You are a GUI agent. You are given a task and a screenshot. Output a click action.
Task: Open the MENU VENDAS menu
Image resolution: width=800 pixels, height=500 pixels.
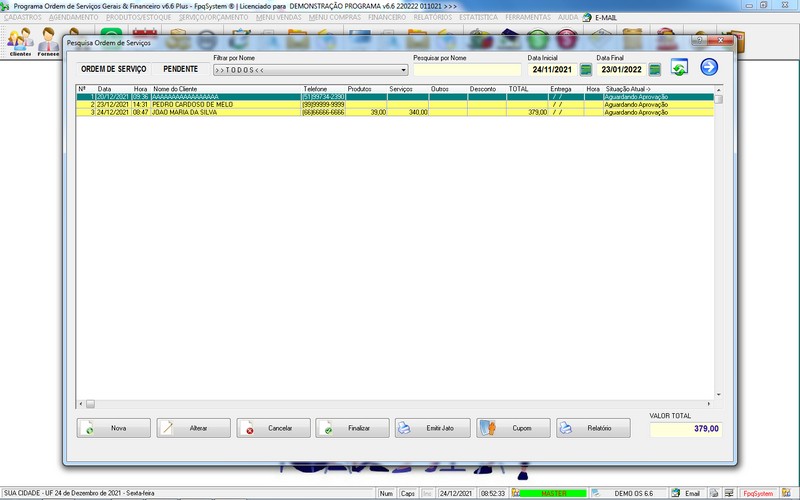[279, 17]
